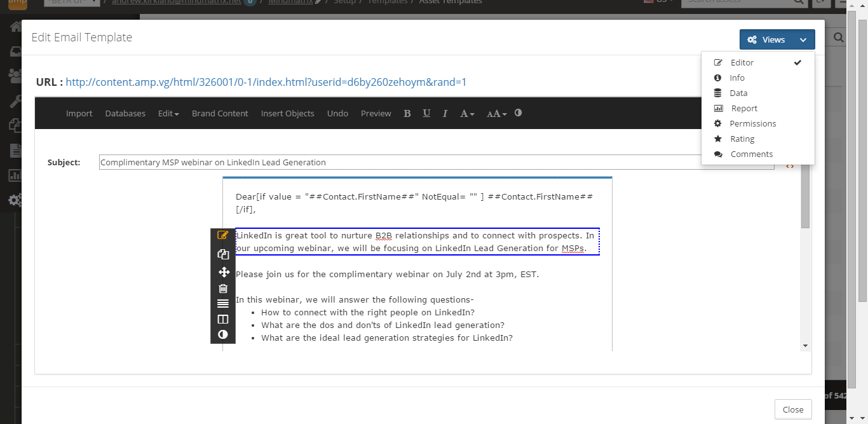Open Report from the Views menu
The width and height of the screenshot is (868, 424).
pyautogui.click(x=744, y=108)
